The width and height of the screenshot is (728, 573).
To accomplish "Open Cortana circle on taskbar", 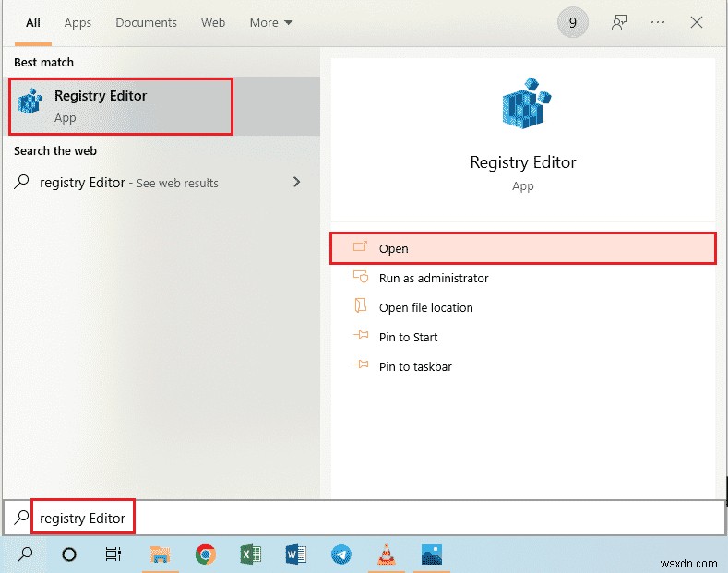I will [x=69, y=555].
